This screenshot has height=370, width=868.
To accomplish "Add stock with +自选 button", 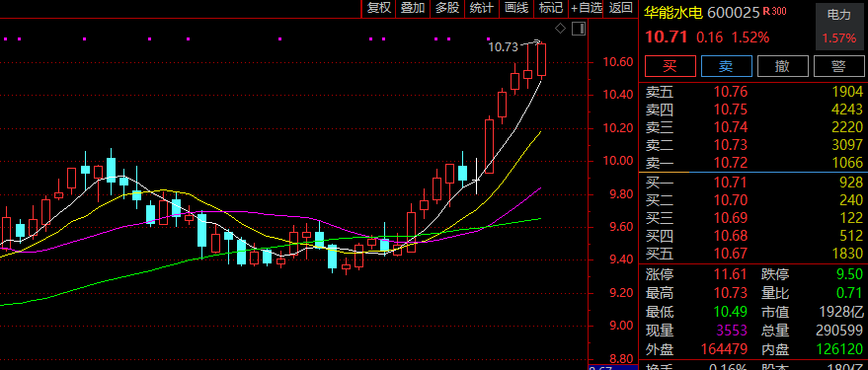I will 587,8.
